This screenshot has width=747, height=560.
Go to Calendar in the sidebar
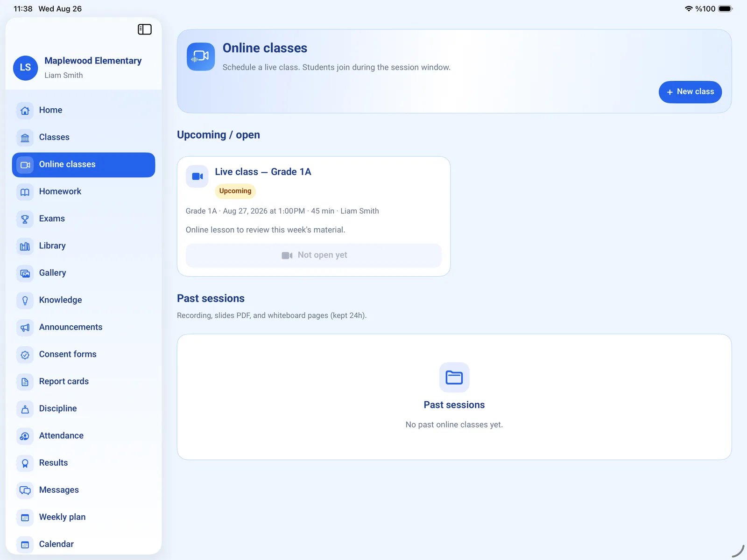[84, 544]
